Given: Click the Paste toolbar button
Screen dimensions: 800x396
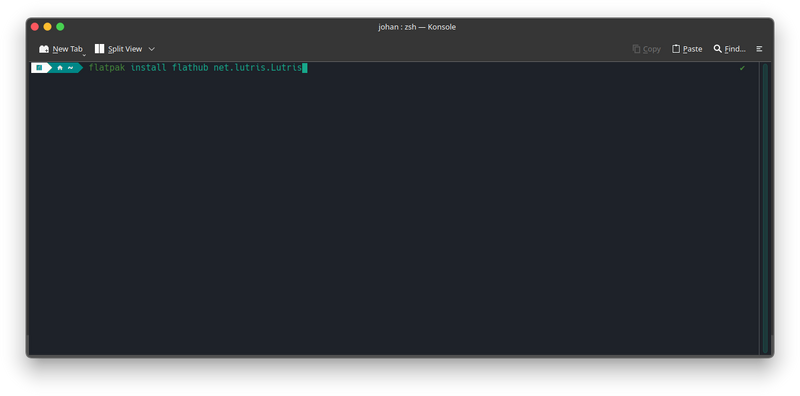Looking at the screenshot, I should click(x=687, y=49).
